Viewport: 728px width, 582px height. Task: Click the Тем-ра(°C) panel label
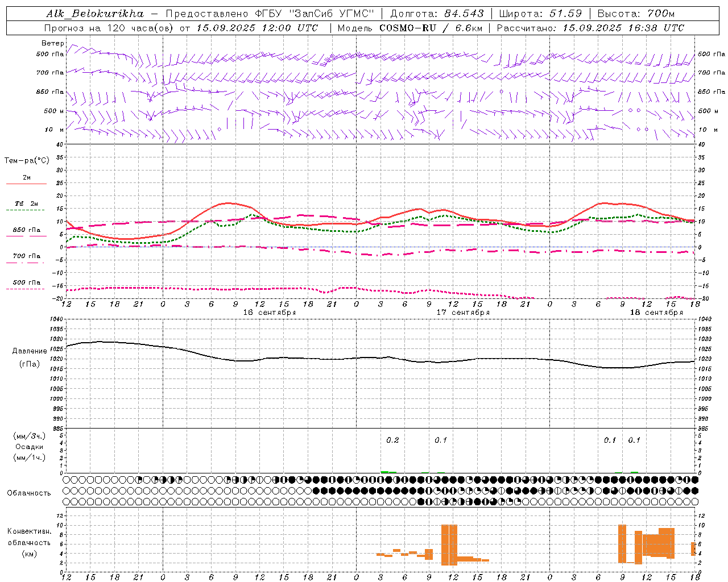click(27, 161)
